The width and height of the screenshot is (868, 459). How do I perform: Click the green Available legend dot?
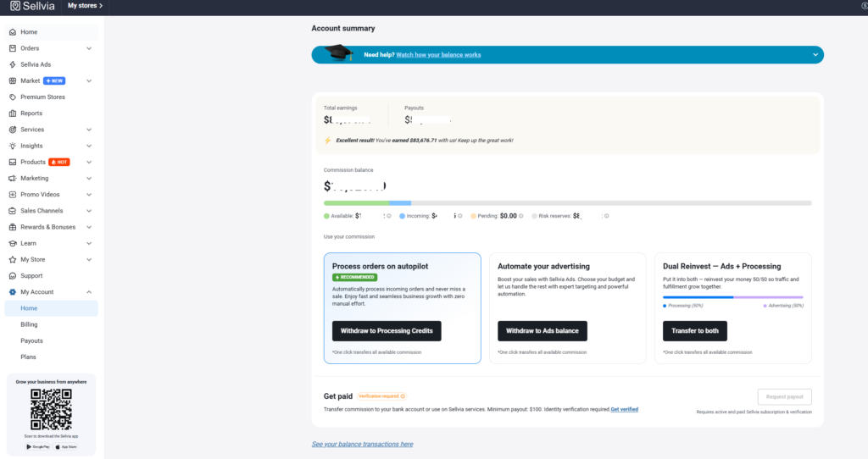point(326,216)
